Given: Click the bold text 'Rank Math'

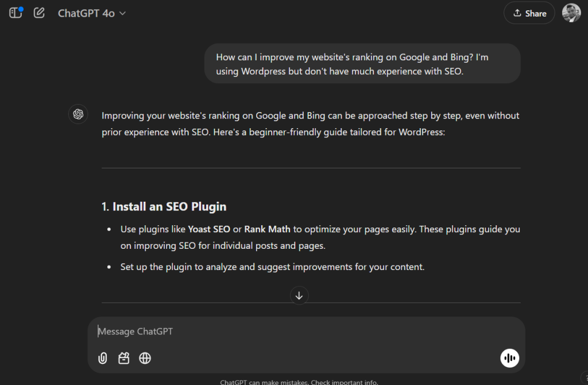Looking at the screenshot, I should [267, 229].
